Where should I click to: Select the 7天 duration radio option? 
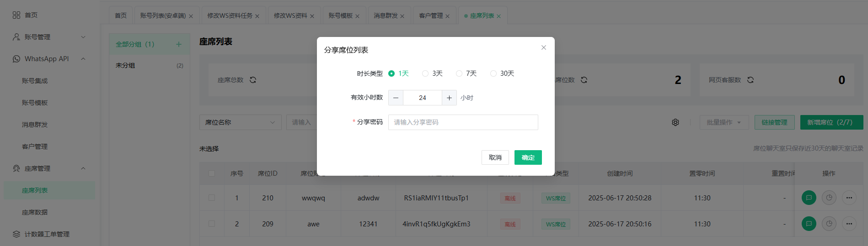tap(459, 73)
